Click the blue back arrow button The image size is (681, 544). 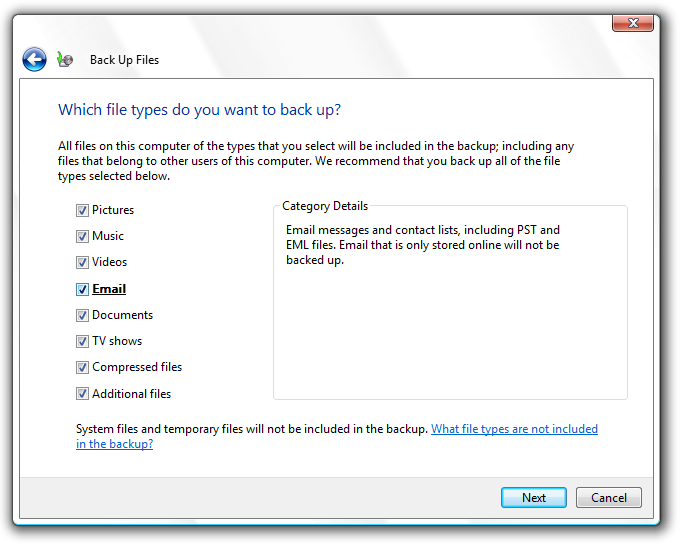pos(34,59)
